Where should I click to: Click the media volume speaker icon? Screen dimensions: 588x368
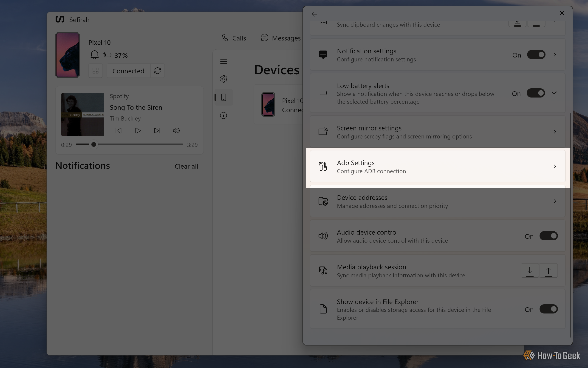[176, 131]
